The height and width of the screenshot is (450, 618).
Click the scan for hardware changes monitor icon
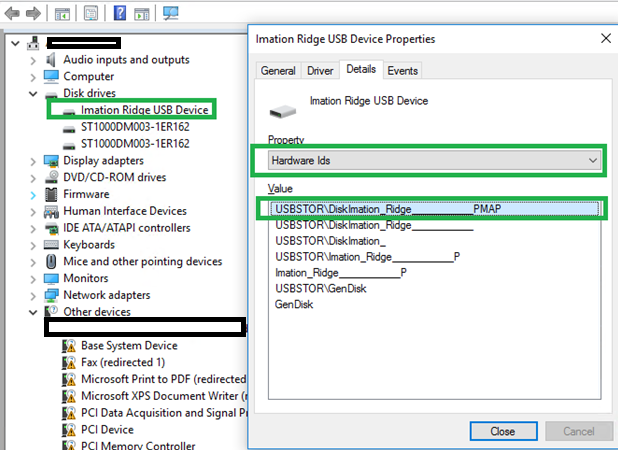click(x=170, y=13)
